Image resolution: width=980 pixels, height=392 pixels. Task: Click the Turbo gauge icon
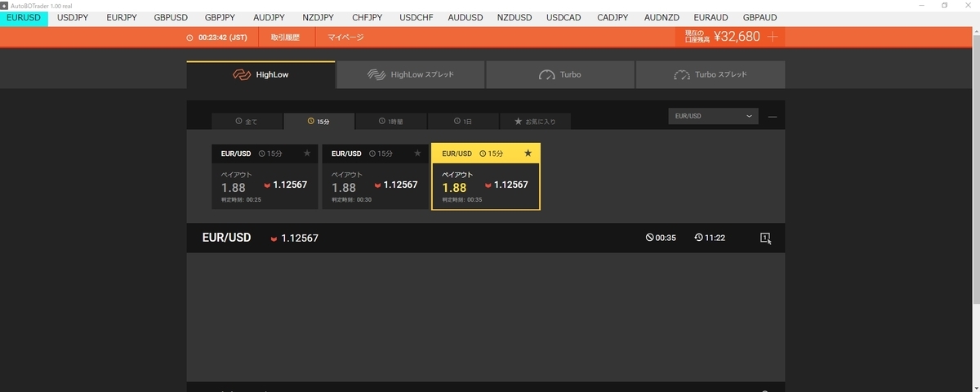pyautogui.click(x=546, y=75)
